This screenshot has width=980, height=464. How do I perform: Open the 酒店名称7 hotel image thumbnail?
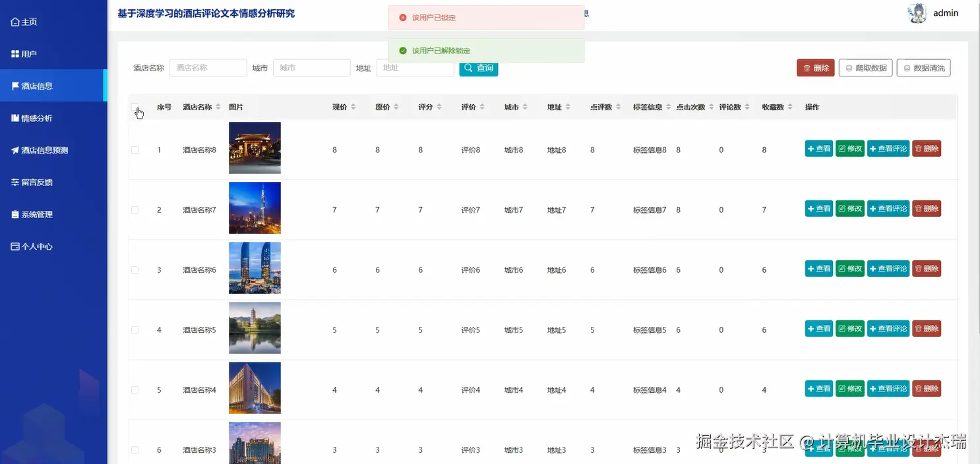tap(255, 208)
